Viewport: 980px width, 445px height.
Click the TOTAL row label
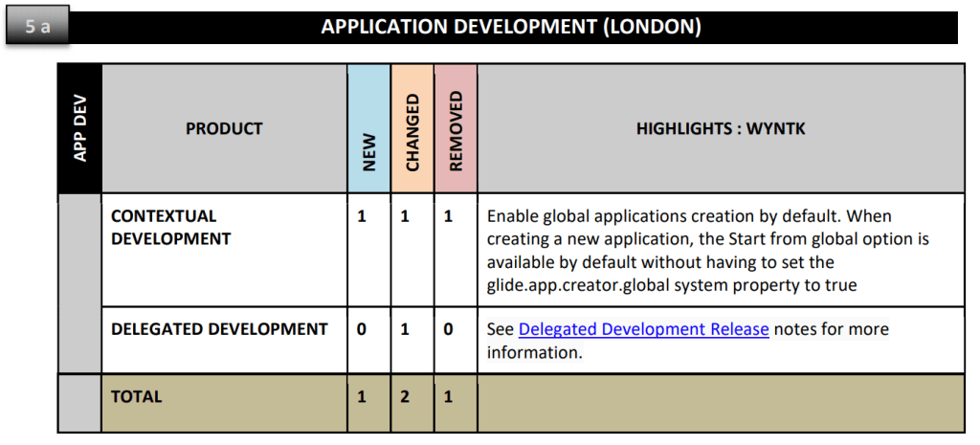coord(137,396)
